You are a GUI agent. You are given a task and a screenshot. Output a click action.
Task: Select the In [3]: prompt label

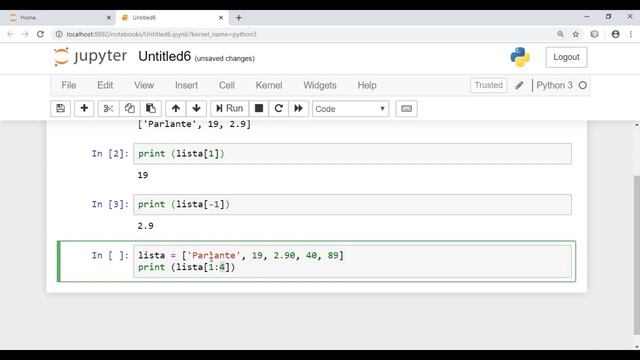click(110, 204)
